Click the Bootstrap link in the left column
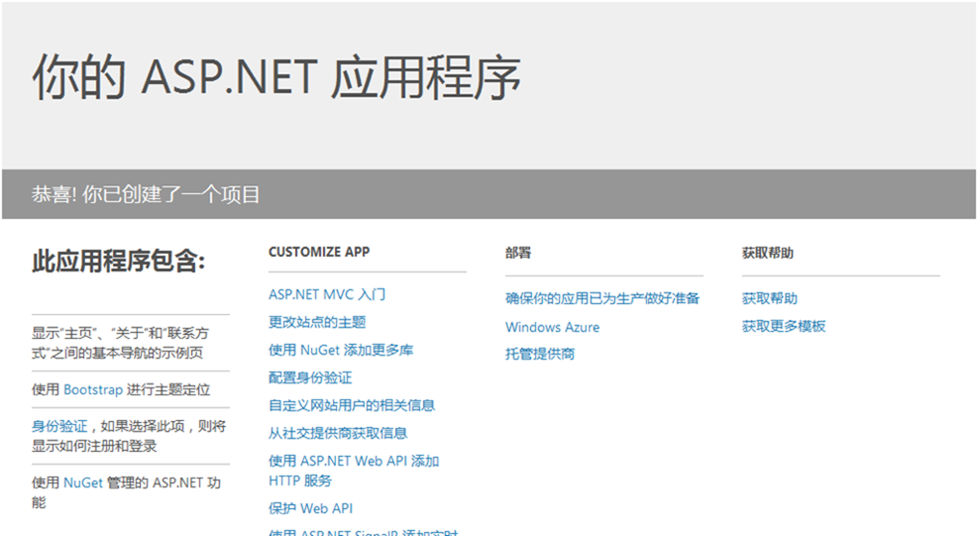 pos(93,389)
